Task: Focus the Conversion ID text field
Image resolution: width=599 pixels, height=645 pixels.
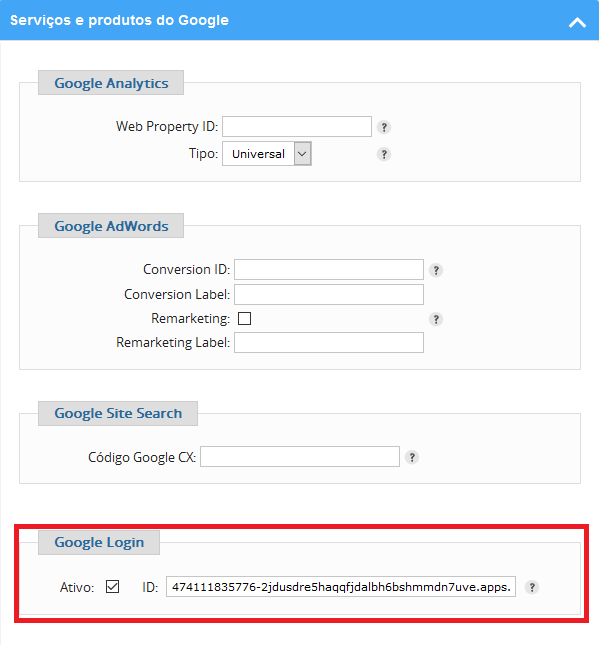Action: click(329, 269)
